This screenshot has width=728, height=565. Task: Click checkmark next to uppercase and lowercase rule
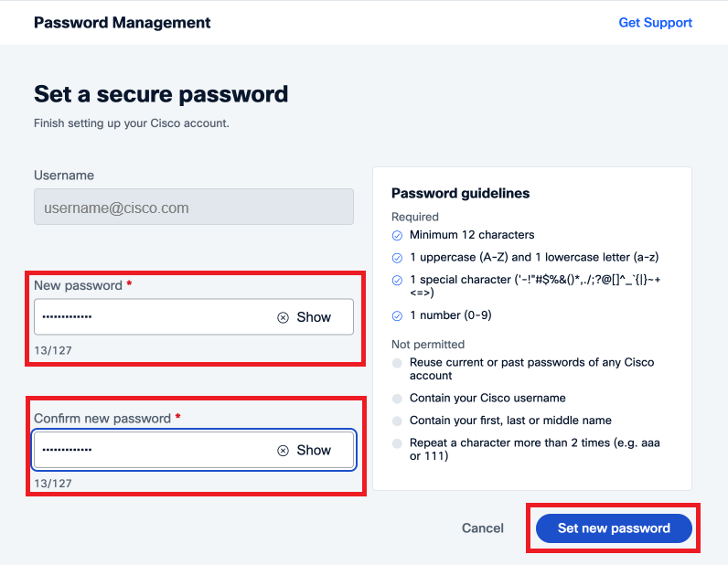click(397, 258)
